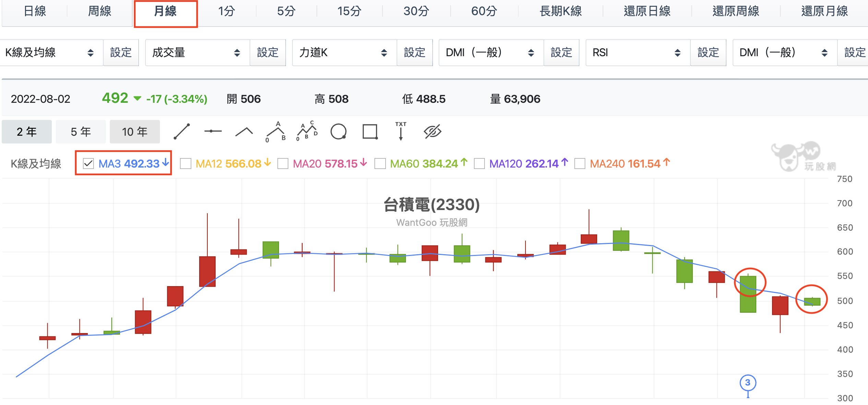Switch to the 日線 tab
Viewport: 868px width, 405px height.
(35, 12)
